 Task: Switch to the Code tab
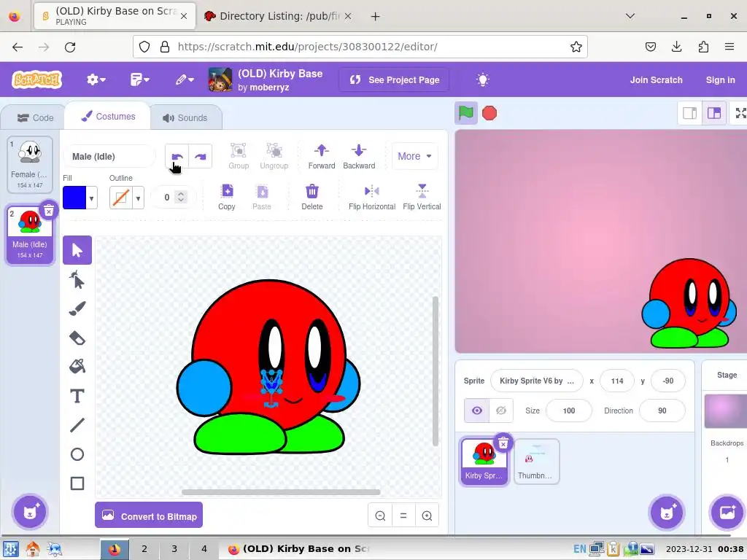35,117
